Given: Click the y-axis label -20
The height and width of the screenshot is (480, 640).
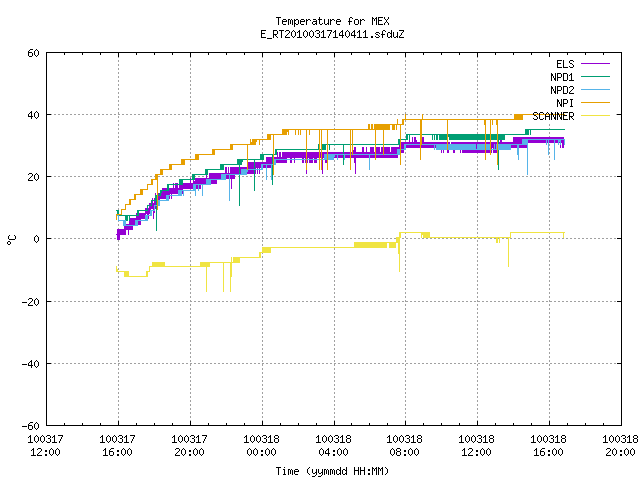Looking at the screenshot, I should tap(30, 302).
